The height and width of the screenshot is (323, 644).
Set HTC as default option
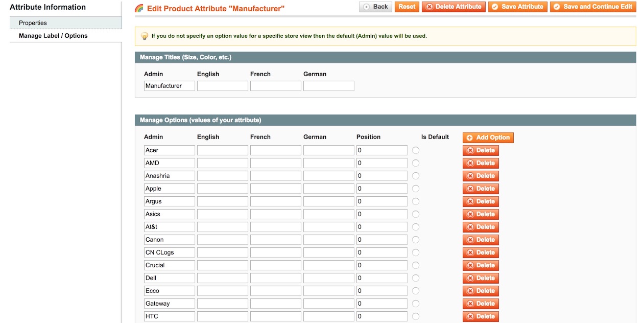416,316
